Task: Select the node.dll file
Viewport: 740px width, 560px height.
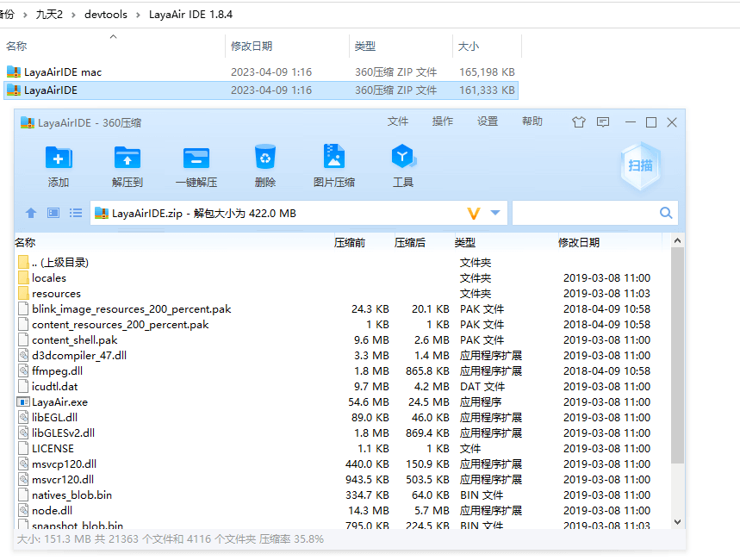Action: click(342, 510)
